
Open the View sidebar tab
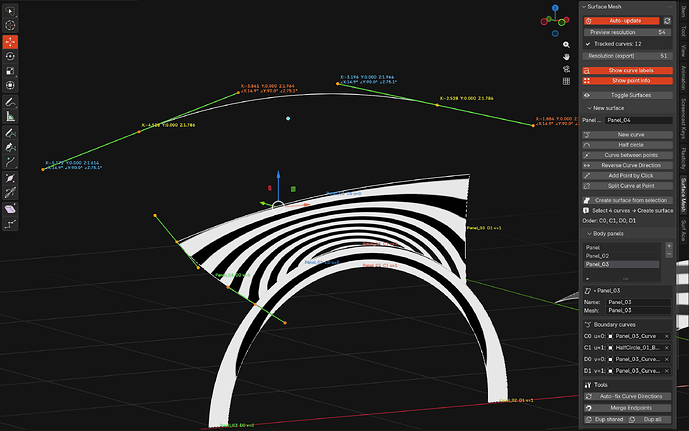click(683, 51)
